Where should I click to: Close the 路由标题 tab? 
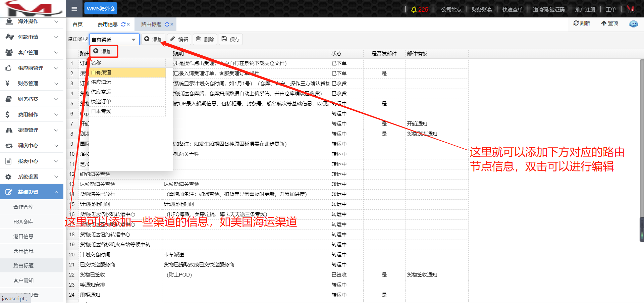(x=172, y=24)
